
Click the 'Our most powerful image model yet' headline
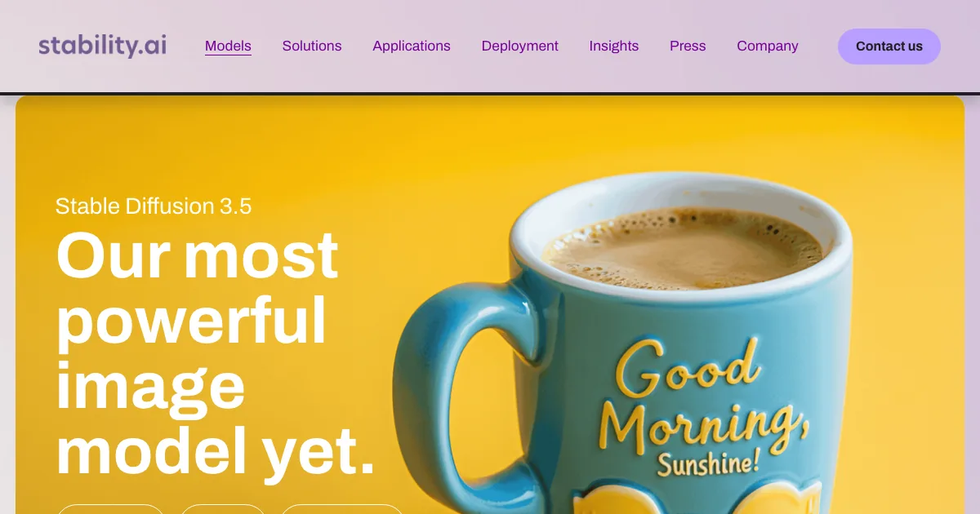tap(216, 352)
